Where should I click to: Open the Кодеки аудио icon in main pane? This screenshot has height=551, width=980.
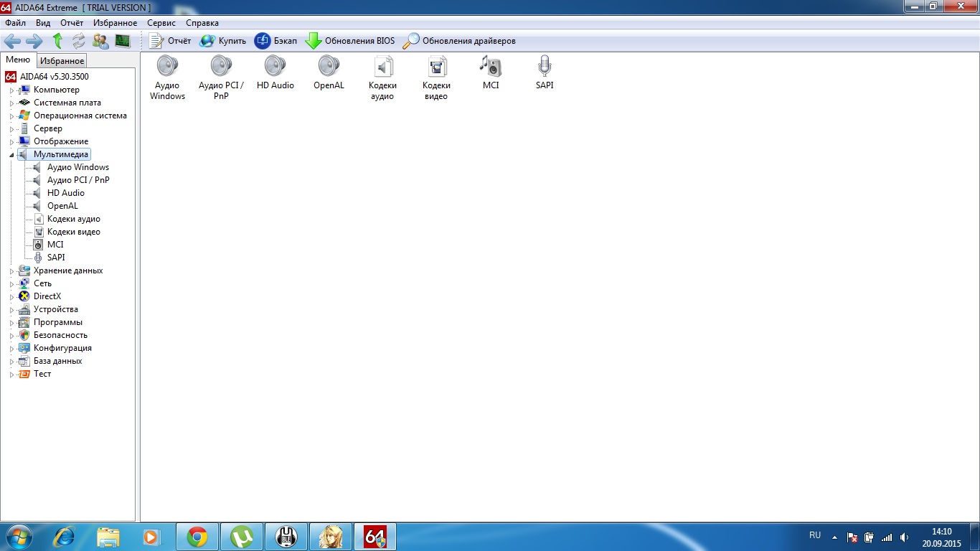pos(382,77)
